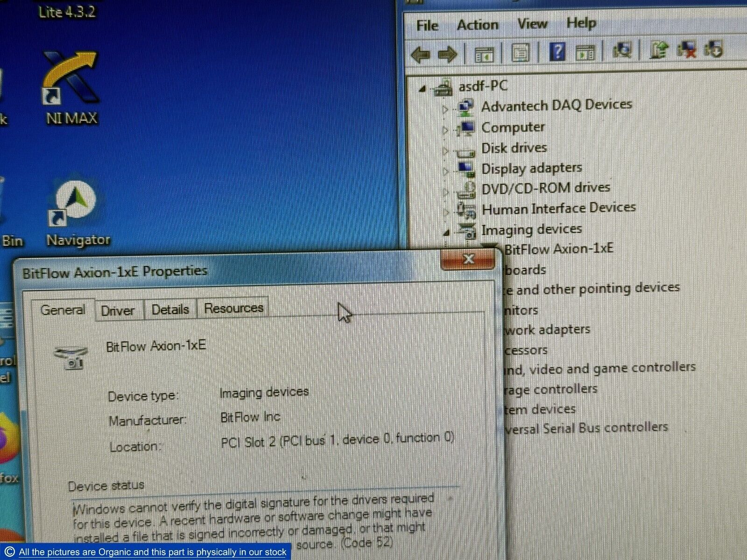Expand the Advantech DAQ Devices node
This screenshot has width=747, height=560.
click(x=445, y=109)
